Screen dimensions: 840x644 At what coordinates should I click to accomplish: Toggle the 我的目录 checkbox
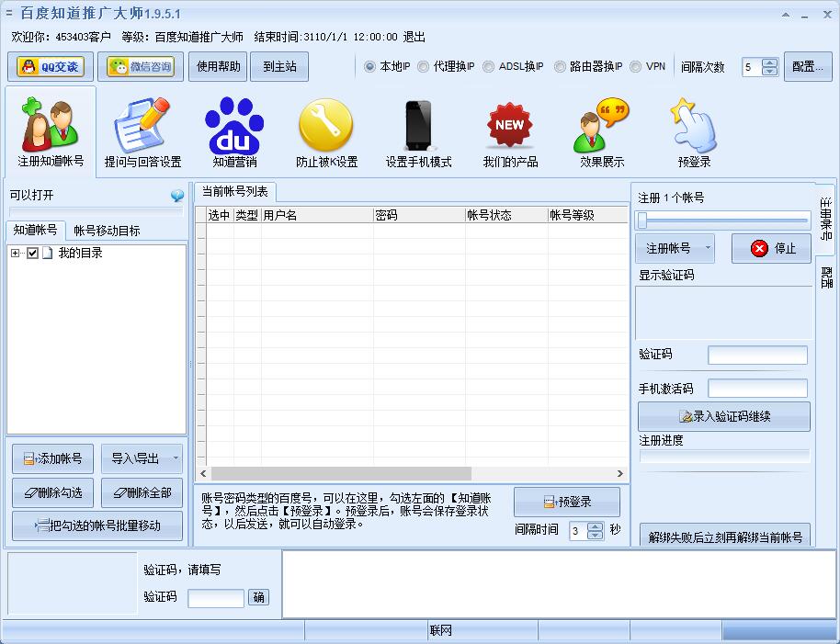33,254
